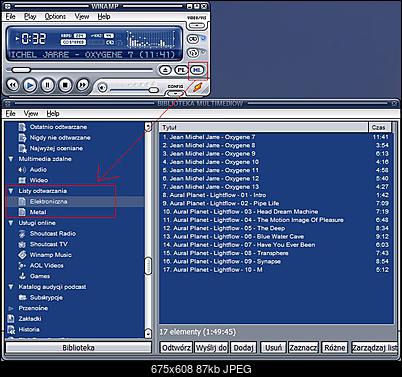Expand the Przenośne tree node

coord(11,308)
